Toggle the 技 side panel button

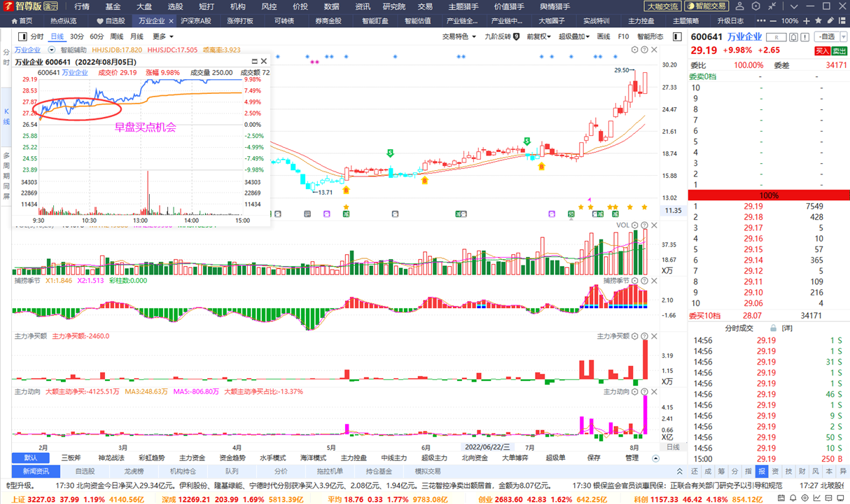click(x=788, y=471)
